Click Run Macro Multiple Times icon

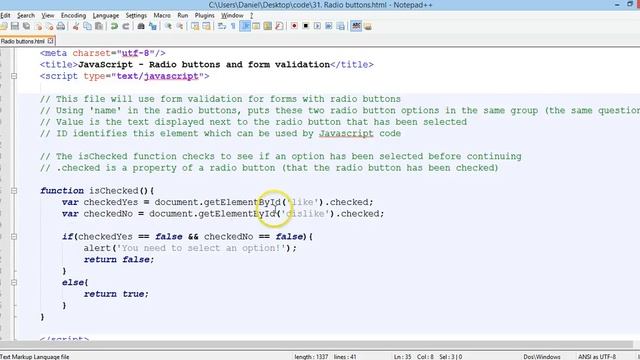point(329,27)
